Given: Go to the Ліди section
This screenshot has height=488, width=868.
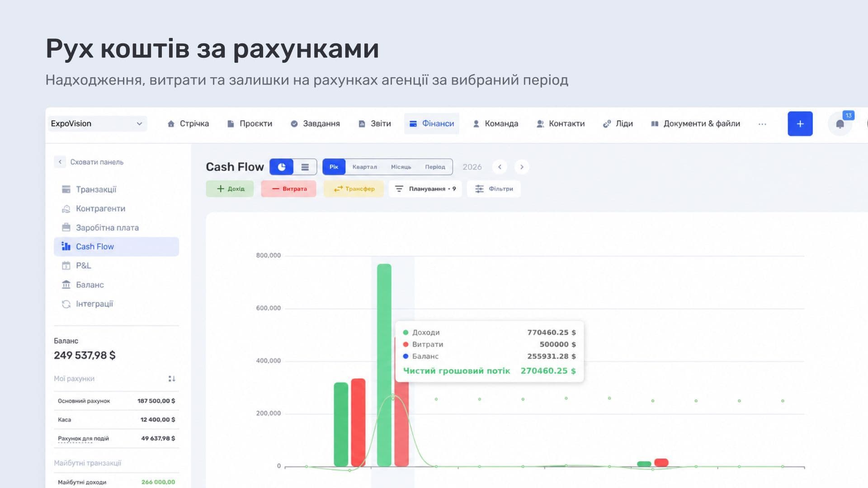Looking at the screenshot, I should tap(618, 123).
